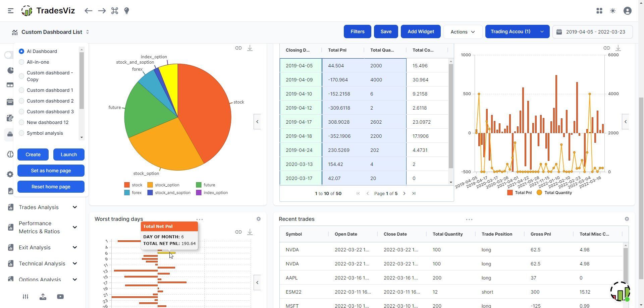Copy link for the Total Pnl chart
The image size is (644, 308).
[606, 48]
